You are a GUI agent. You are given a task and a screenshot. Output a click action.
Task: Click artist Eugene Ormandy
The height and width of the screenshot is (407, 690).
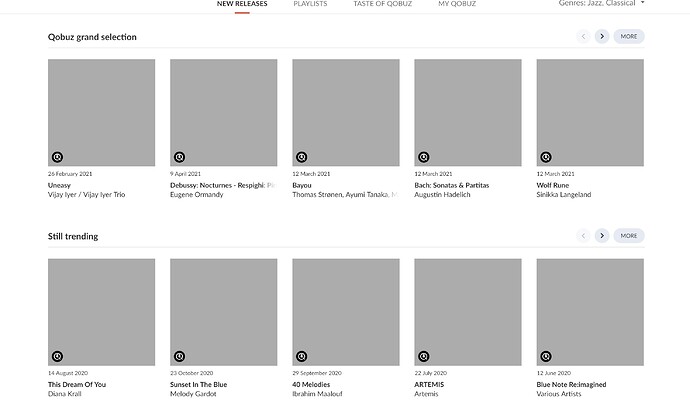click(197, 194)
